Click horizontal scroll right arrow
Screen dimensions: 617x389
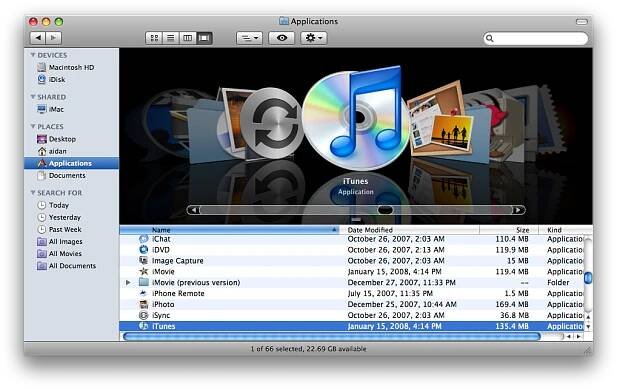(578, 337)
